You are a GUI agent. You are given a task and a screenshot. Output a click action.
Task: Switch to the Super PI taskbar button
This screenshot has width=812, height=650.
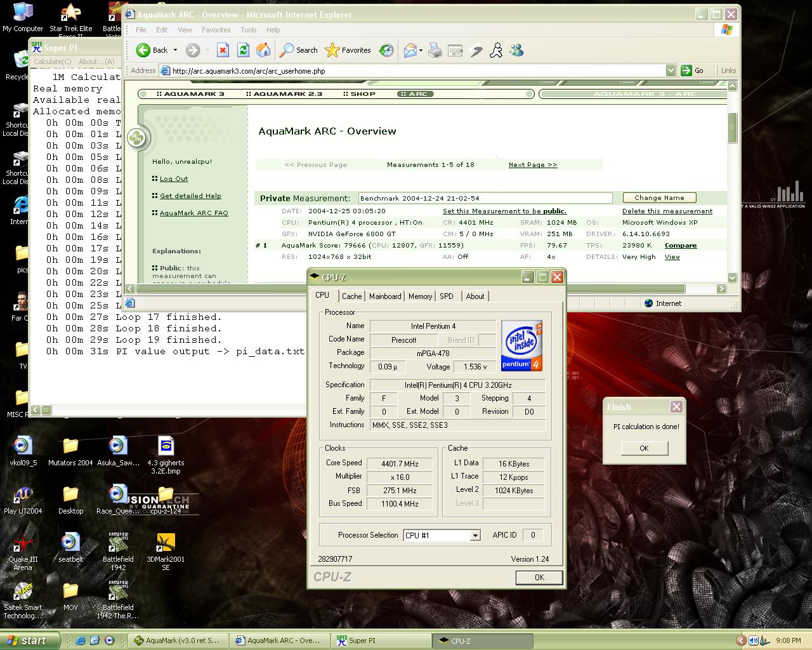tap(381, 640)
